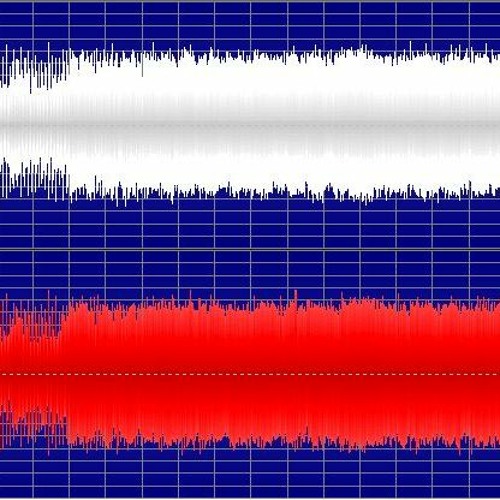This screenshot has height=500, width=500.
Task: Place cursor in quiet intro of red waveform
Action: pyautogui.click(x=33, y=374)
